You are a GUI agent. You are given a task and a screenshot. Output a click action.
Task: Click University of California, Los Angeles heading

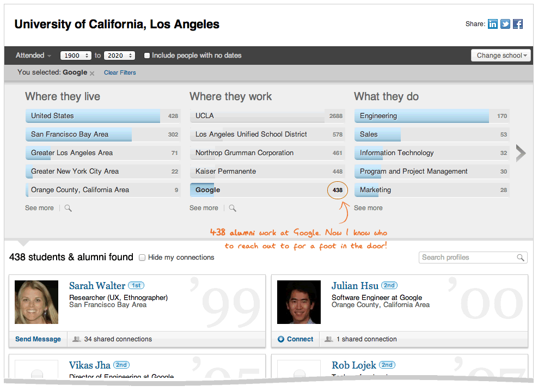(117, 24)
